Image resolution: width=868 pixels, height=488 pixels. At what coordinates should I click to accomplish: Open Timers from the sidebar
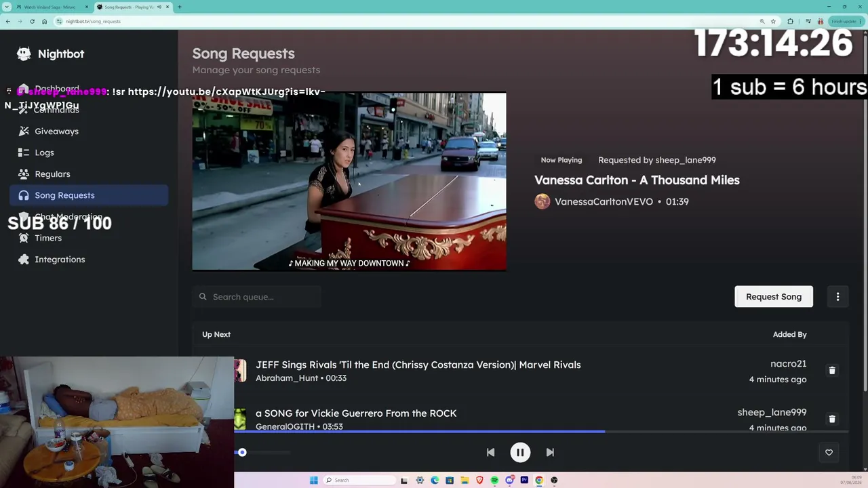click(89, 238)
